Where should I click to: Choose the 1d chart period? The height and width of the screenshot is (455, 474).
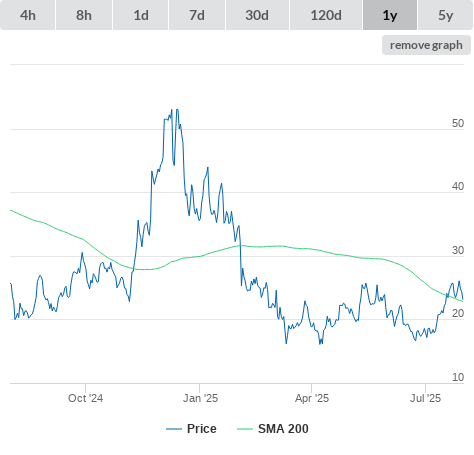141,15
